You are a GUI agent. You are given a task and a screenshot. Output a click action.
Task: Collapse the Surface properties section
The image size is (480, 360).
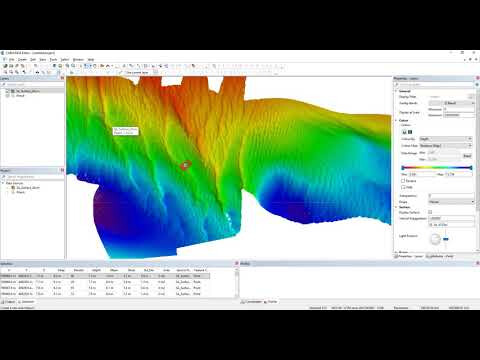tap(396, 207)
